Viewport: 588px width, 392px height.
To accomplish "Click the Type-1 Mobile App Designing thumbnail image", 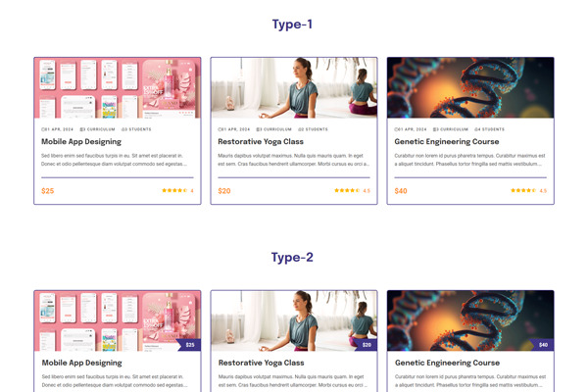I will coord(118,88).
